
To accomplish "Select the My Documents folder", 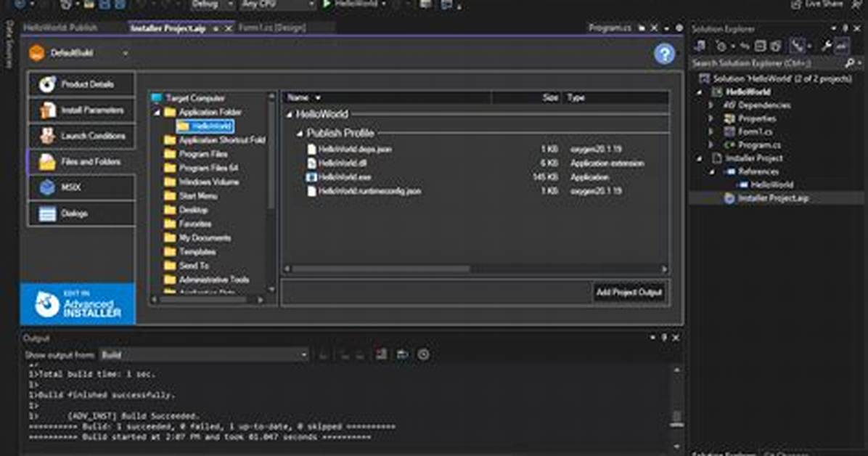I will point(204,237).
